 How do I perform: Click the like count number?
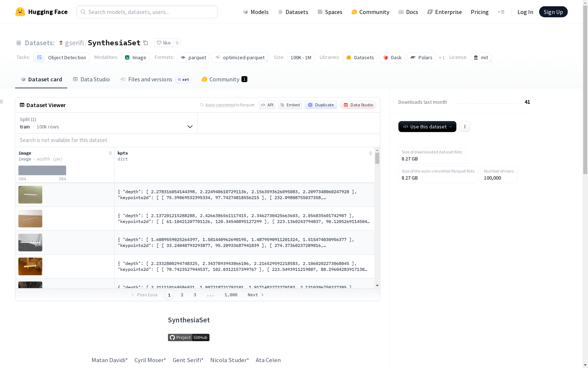pos(177,43)
